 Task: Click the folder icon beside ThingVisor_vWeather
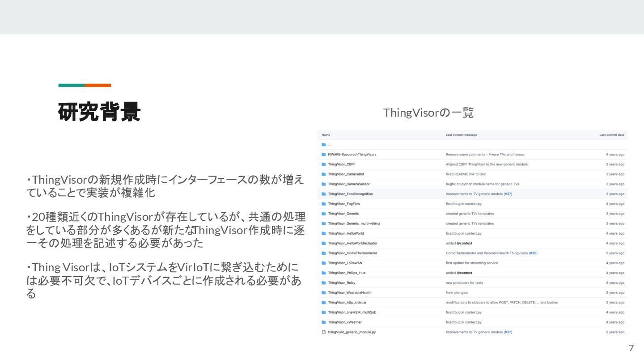point(323,322)
